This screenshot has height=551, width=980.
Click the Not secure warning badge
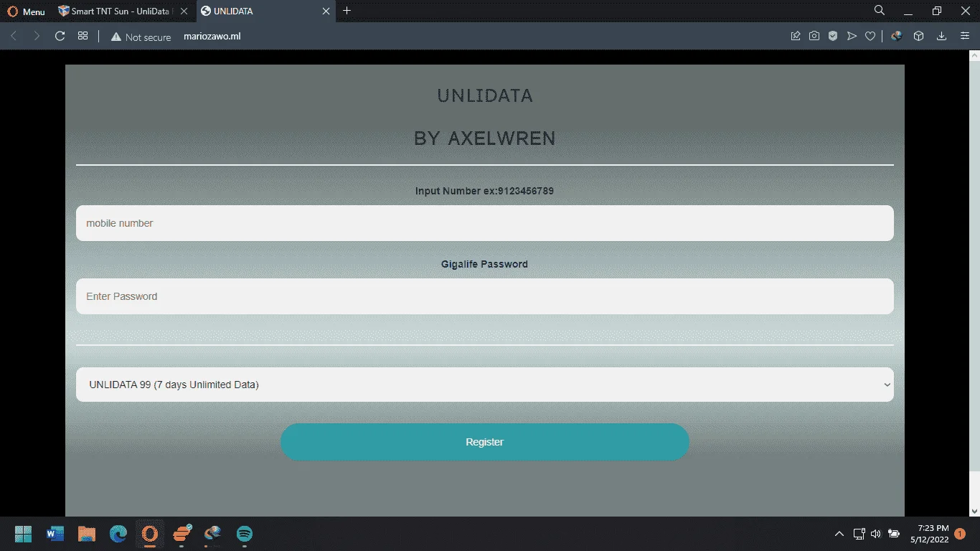141,37
